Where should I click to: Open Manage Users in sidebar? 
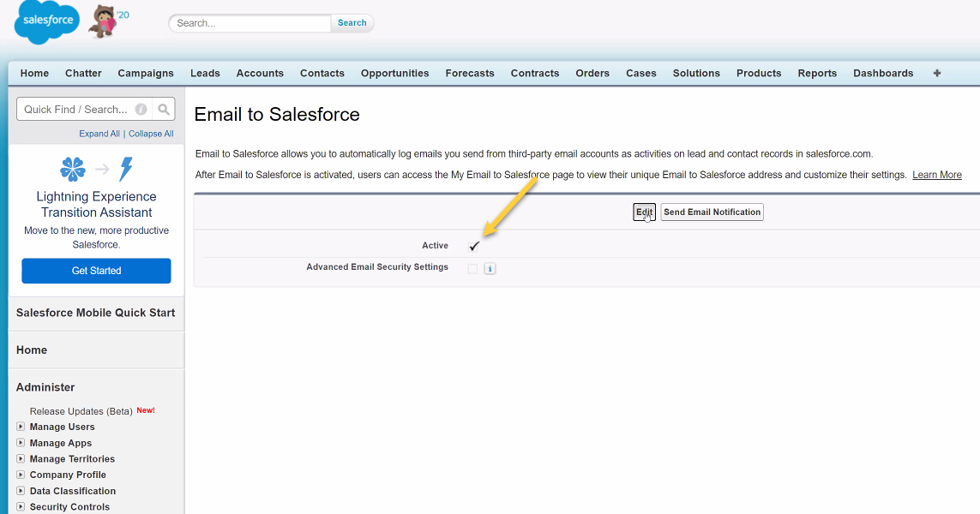point(63,427)
